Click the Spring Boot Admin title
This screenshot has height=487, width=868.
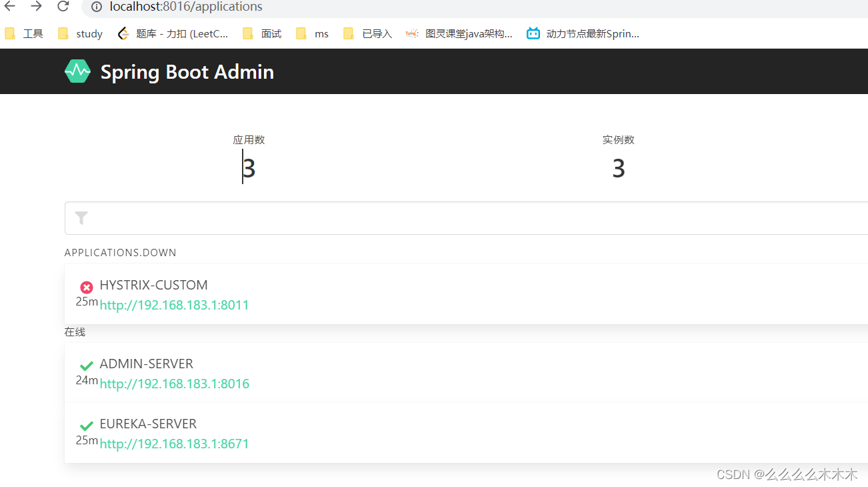point(187,72)
